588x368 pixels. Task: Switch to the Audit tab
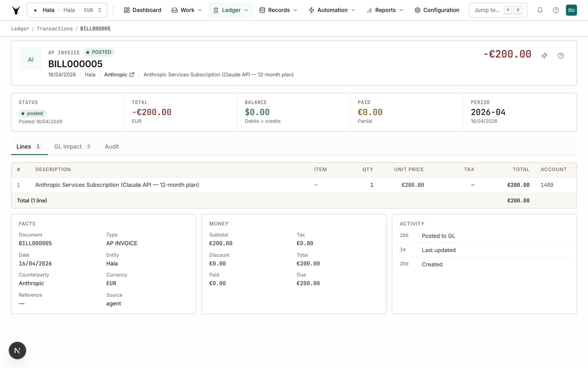coord(112,147)
